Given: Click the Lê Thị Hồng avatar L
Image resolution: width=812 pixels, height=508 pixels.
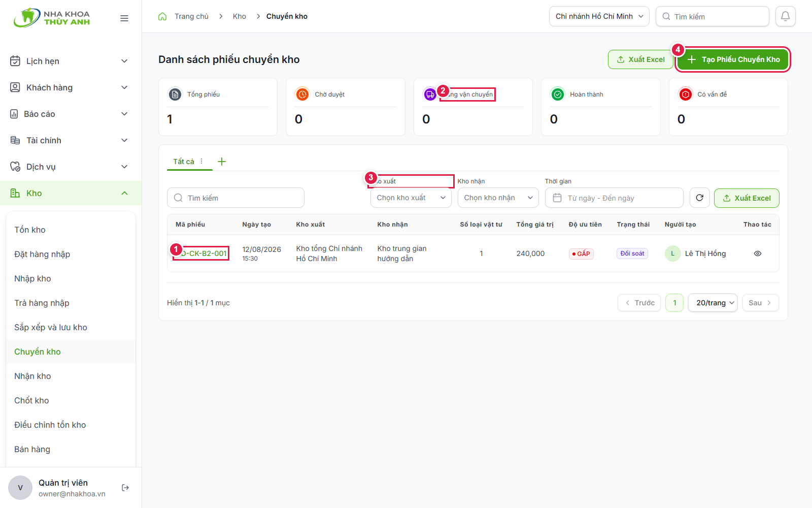Looking at the screenshot, I should [673, 253].
